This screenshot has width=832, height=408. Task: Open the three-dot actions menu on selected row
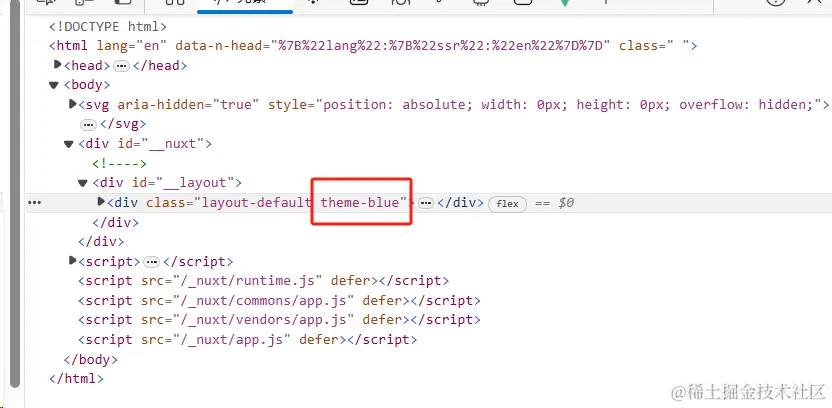(34, 203)
